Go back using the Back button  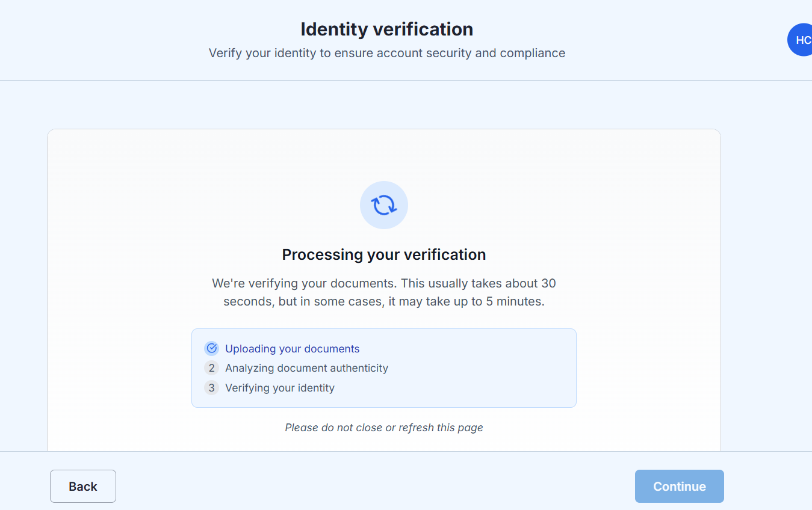[x=83, y=486]
